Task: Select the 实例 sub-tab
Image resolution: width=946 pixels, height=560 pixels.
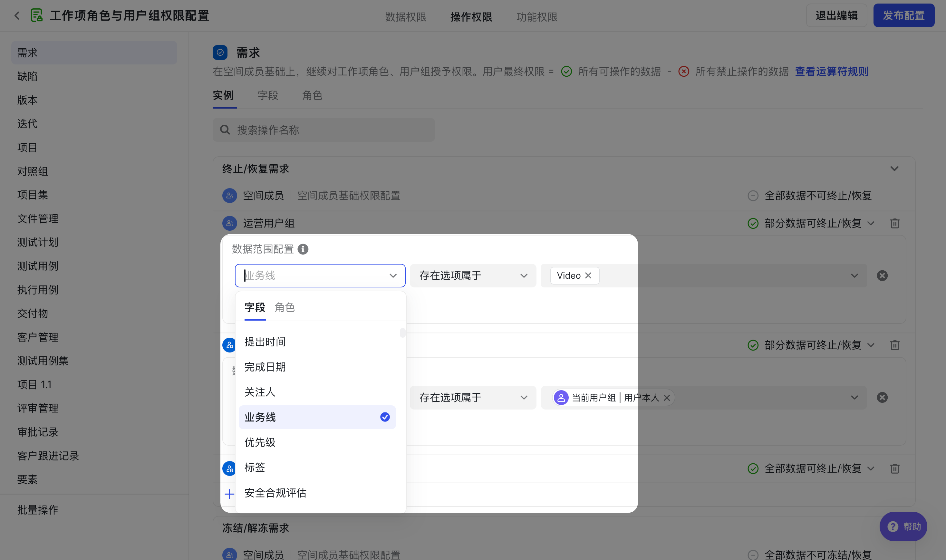Action: (223, 95)
